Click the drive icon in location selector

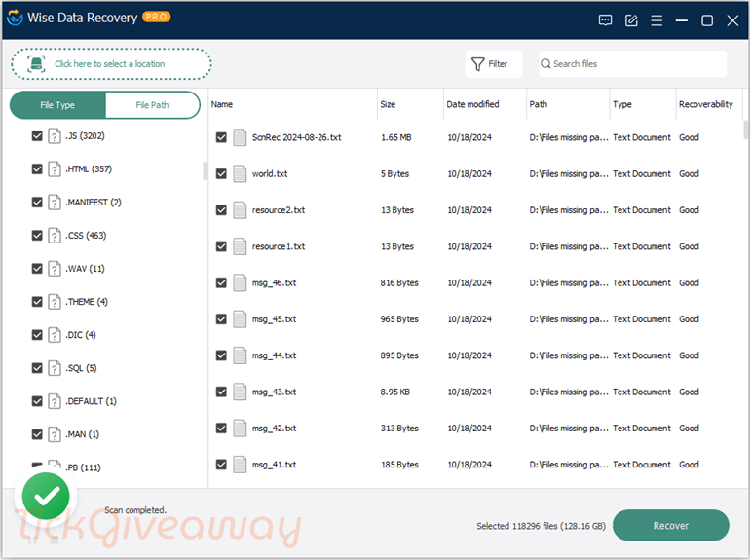tap(36, 64)
